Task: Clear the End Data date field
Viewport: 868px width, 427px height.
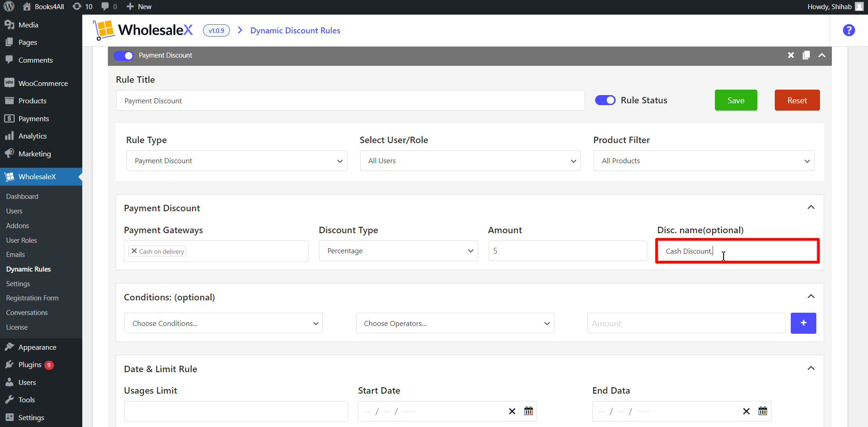Action: pyautogui.click(x=746, y=411)
